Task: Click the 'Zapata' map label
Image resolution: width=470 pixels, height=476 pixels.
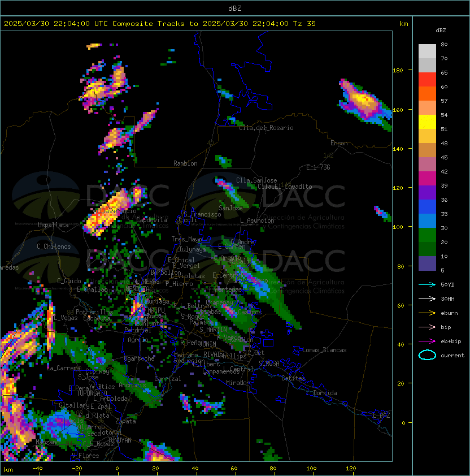Action: [x=125, y=421]
